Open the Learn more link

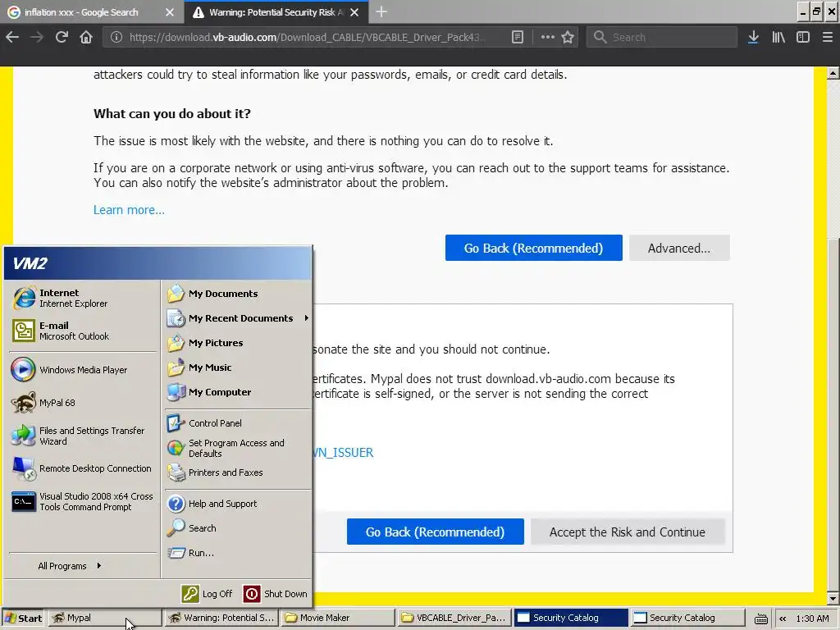[129, 210]
